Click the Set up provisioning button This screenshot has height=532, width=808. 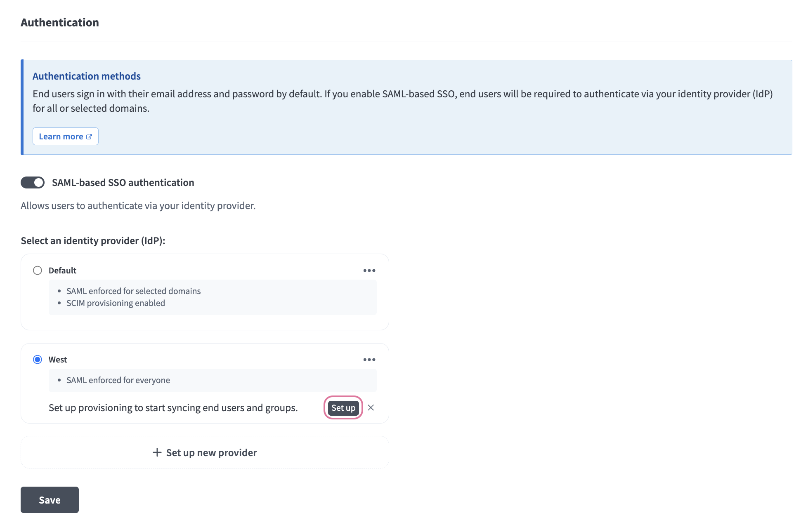click(x=343, y=408)
